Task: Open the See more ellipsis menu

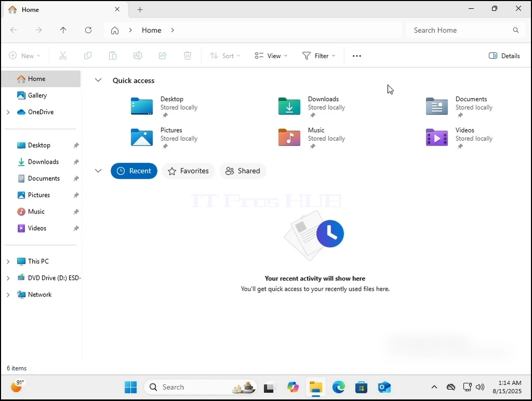Action: pyautogui.click(x=357, y=56)
